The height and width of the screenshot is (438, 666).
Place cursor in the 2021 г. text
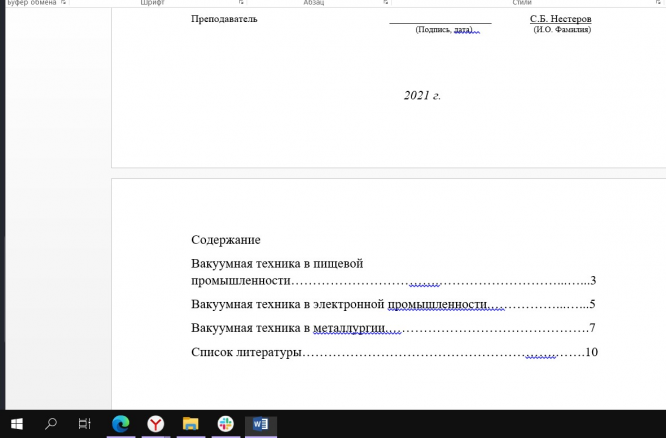tap(422, 96)
